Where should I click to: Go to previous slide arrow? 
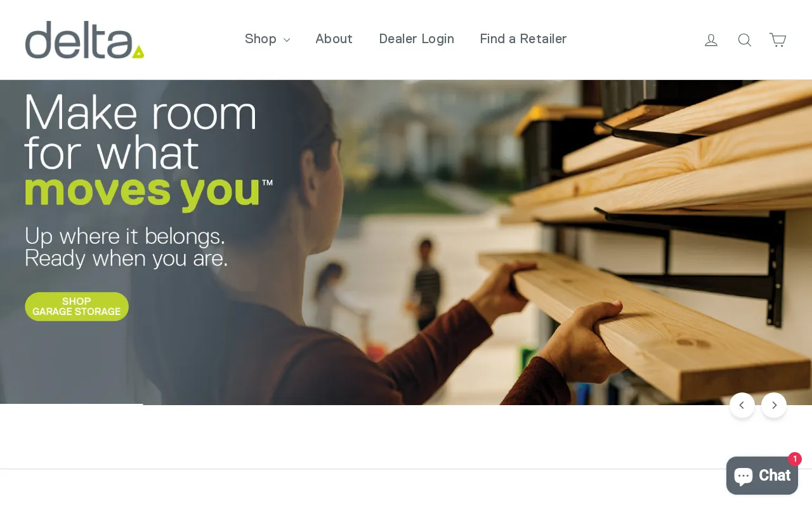tap(742, 405)
